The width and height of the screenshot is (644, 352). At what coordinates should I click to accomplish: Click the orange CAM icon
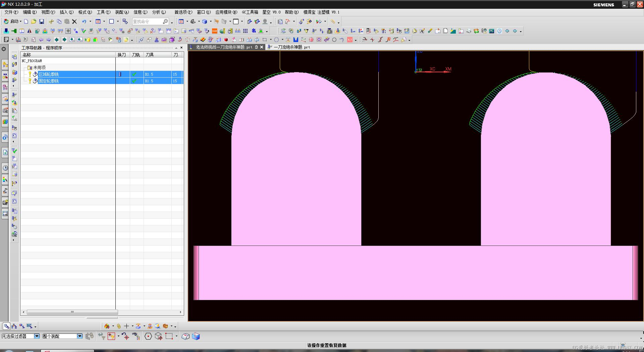coord(215,31)
